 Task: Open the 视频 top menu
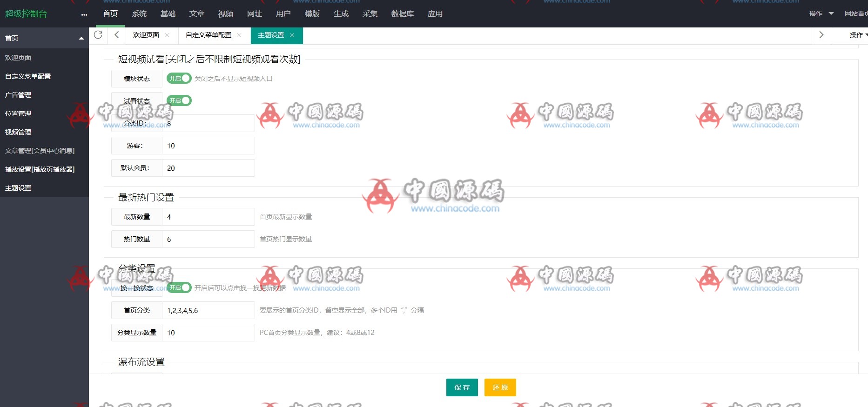pyautogui.click(x=226, y=13)
